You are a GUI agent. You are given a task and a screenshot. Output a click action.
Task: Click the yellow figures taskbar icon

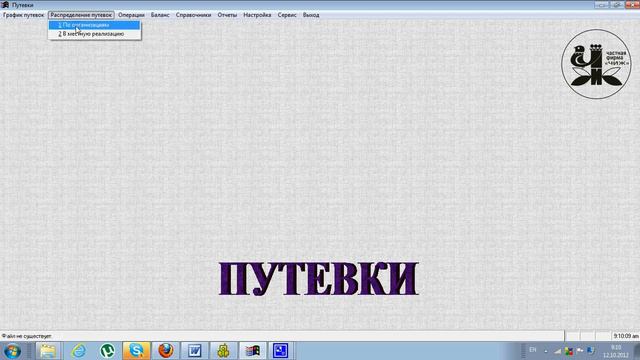[223, 351]
